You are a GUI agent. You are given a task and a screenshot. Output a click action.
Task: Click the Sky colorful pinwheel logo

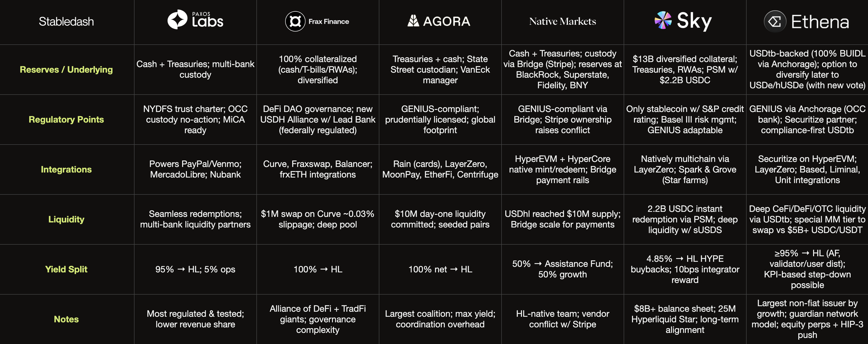tap(663, 20)
